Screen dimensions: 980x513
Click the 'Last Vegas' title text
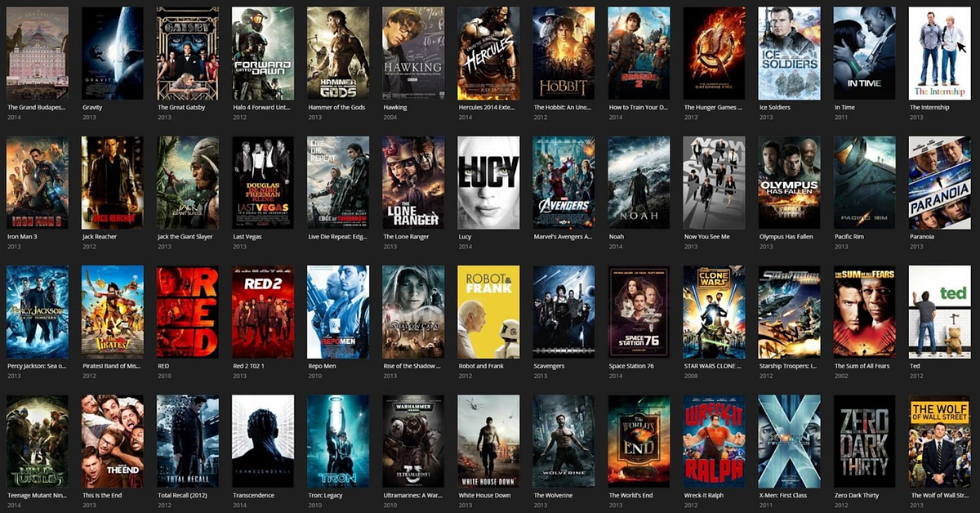tap(248, 237)
